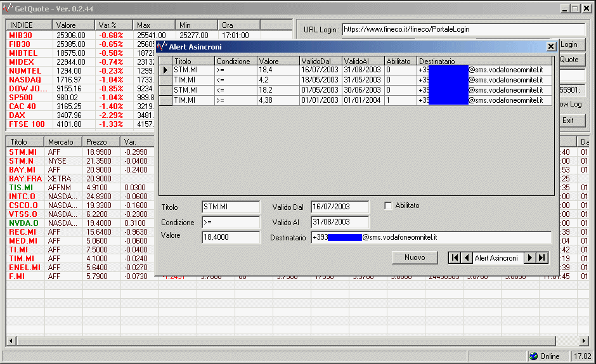Go to first record in alert navigator
The width and height of the screenshot is (596, 364).
pyautogui.click(x=454, y=257)
